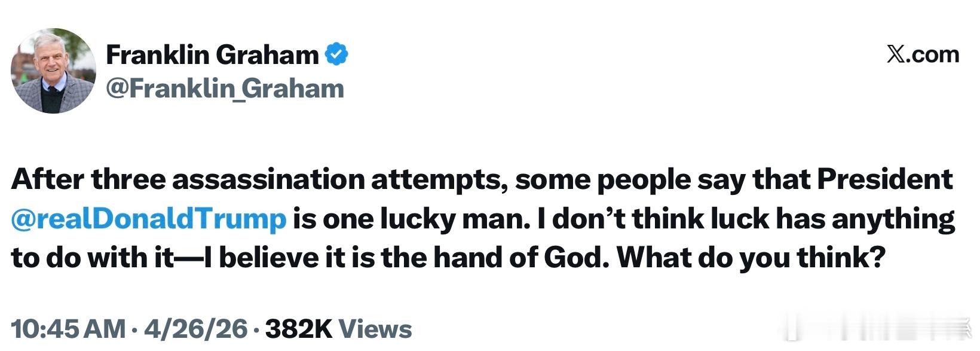This screenshot has height=351, width=980.
Task: Click the 10:45 AM timestamp
Action: (x=68, y=329)
